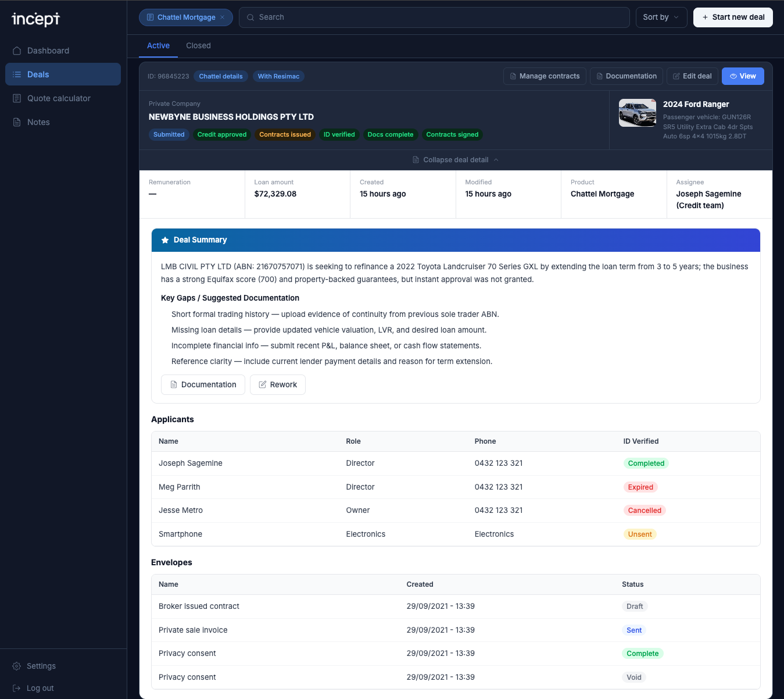Click the Credit approved badge
Image resolution: width=784 pixels, height=699 pixels.
[222, 134]
